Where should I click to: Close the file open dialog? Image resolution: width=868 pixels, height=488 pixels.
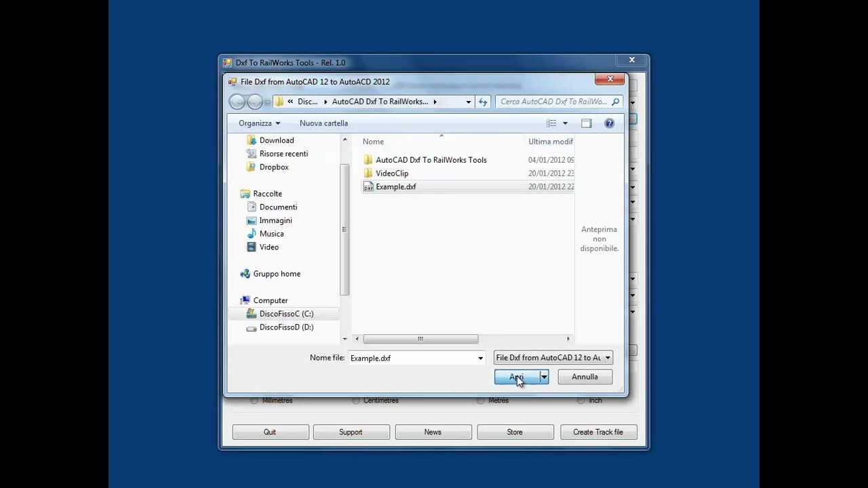tap(610, 79)
